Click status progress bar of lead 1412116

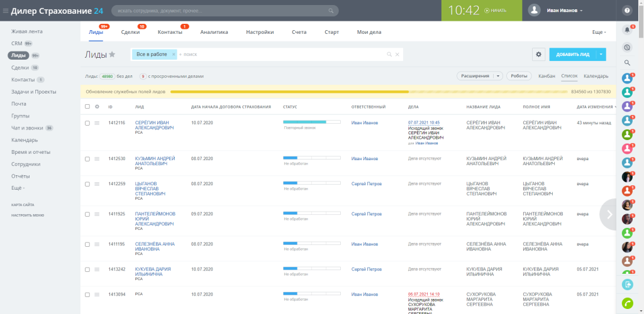coord(312,122)
